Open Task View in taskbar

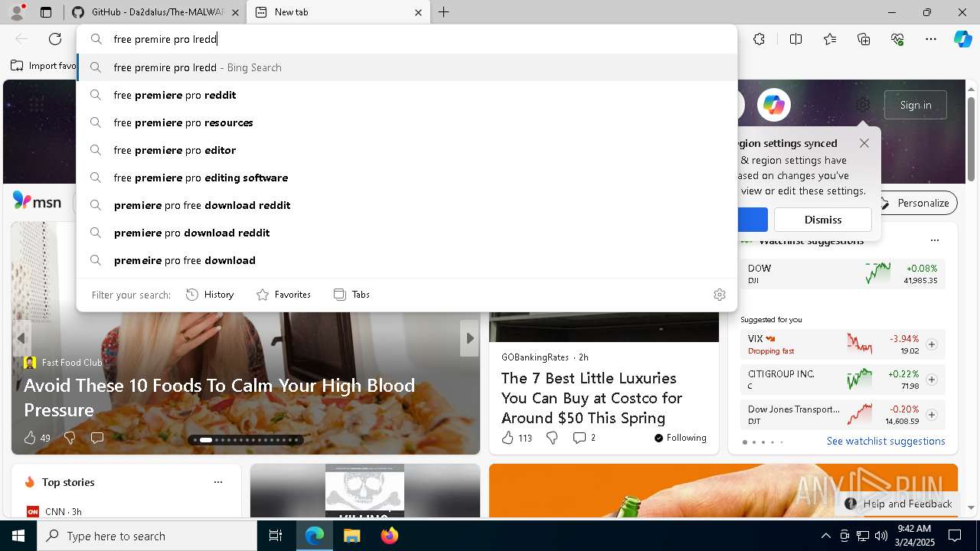coord(276,536)
